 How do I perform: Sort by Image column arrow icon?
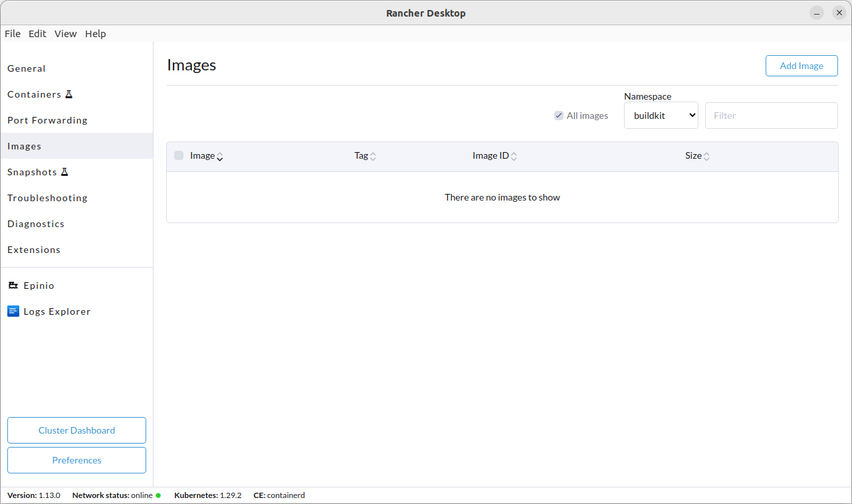tap(220, 157)
